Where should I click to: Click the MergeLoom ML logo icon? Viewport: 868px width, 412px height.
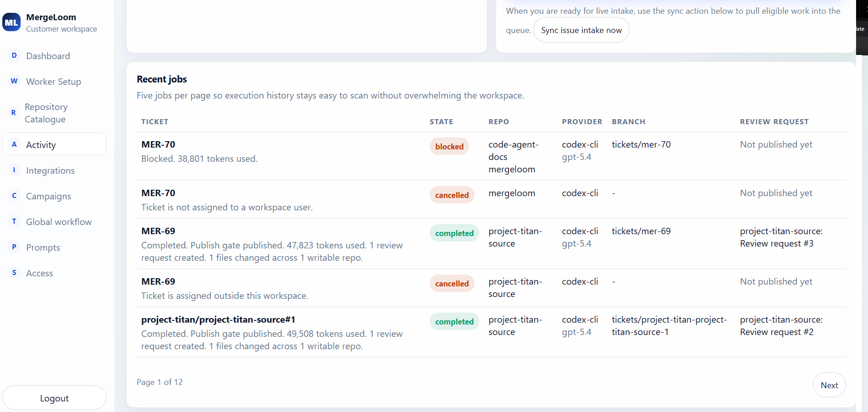(11, 22)
